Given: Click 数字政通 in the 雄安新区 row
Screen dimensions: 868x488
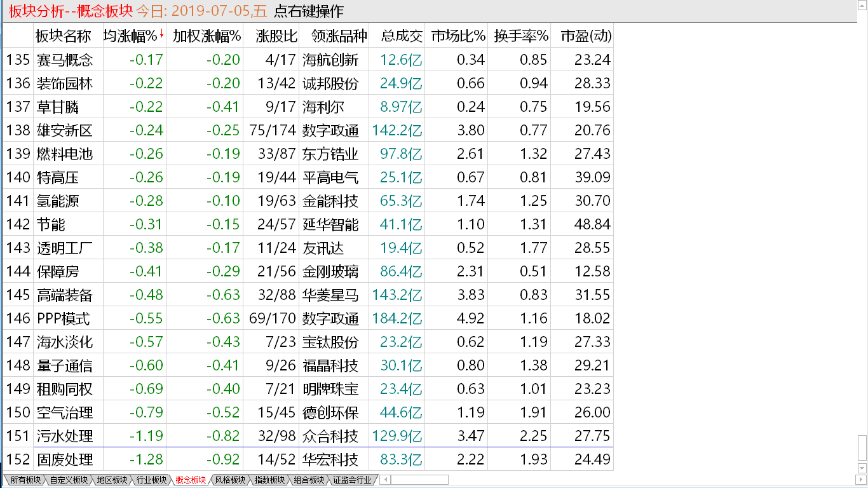Looking at the screenshot, I should tap(330, 130).
